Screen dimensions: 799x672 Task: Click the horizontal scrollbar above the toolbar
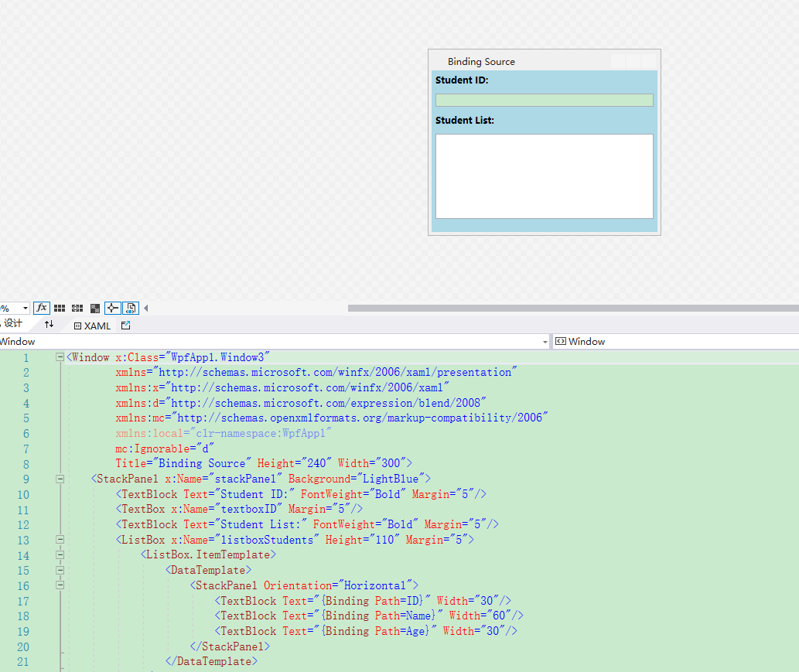572,308
